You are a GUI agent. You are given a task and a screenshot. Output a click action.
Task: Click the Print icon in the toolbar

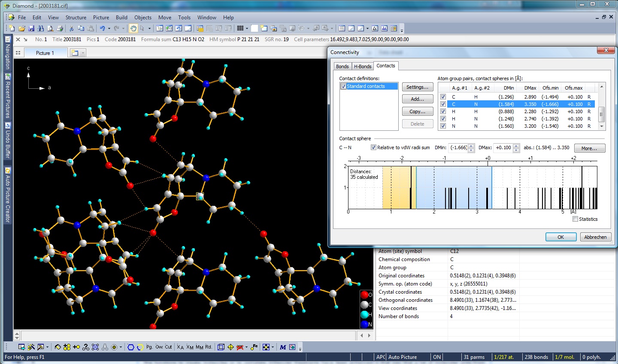[60, 28]
